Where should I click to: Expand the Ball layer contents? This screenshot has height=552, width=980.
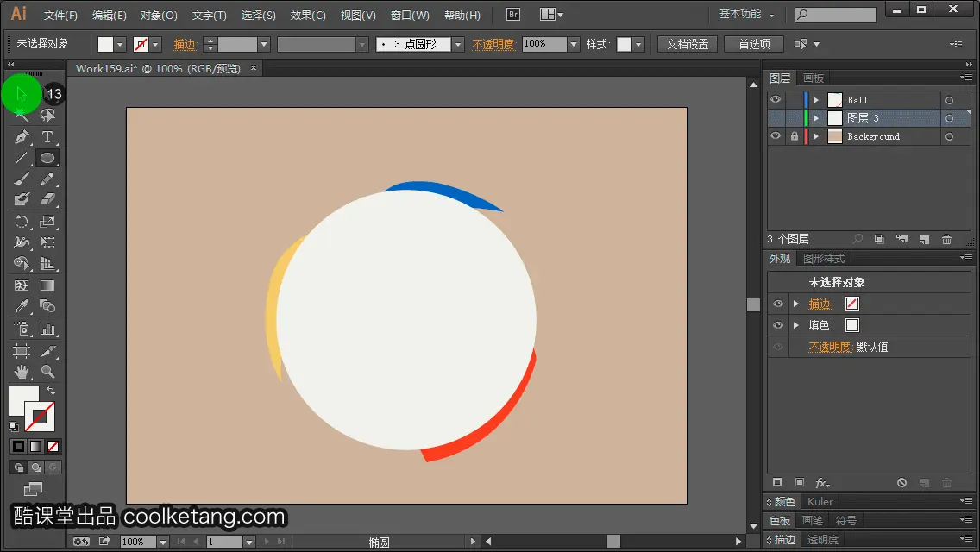click(x=815, y=100)
